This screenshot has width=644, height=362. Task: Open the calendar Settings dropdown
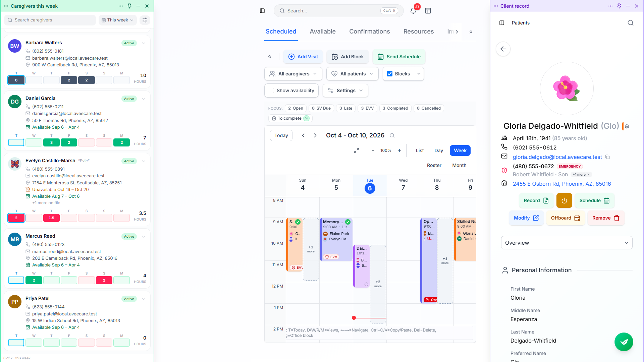[x=345, y=90]
